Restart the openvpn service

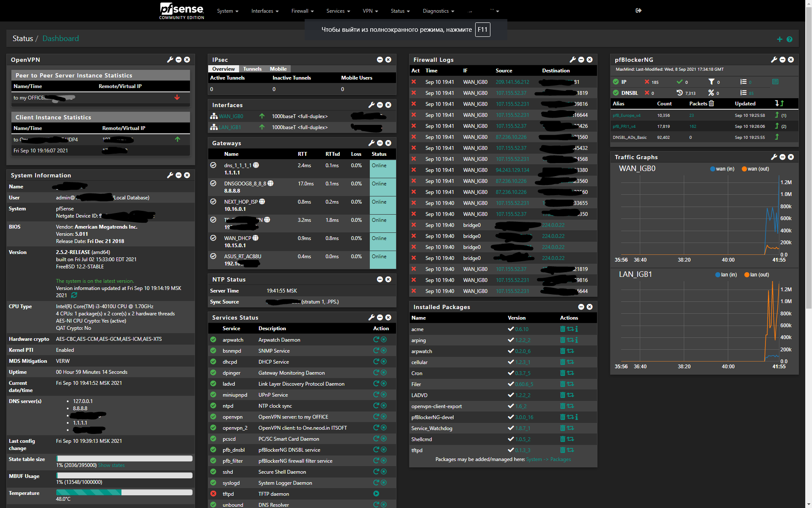click(x=376, y=417)
